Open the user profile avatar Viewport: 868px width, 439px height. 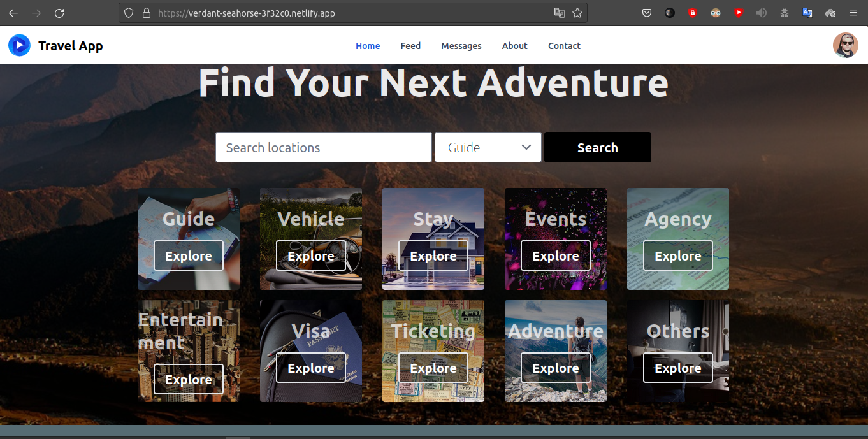coord(845,45)
